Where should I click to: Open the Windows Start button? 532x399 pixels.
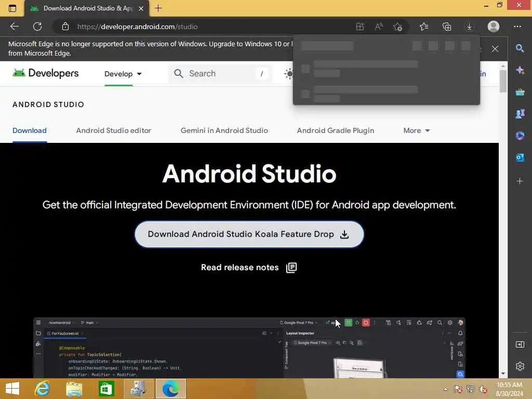12,389
